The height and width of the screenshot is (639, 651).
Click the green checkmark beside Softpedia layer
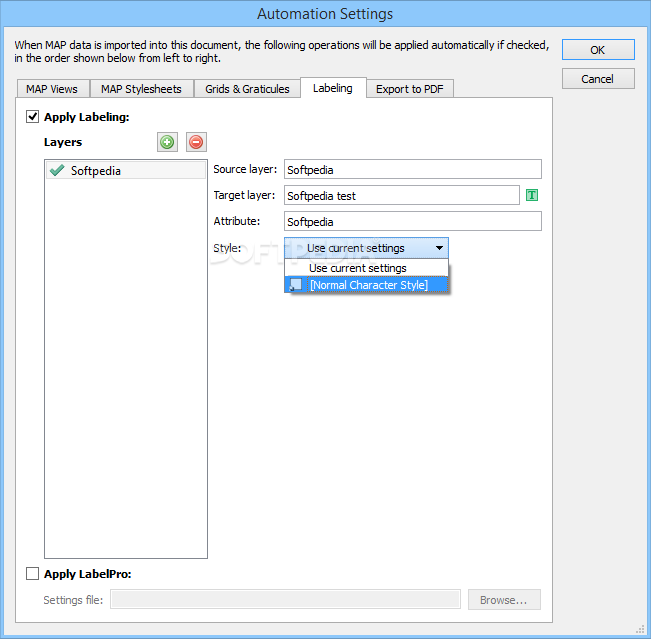[57, 170]
